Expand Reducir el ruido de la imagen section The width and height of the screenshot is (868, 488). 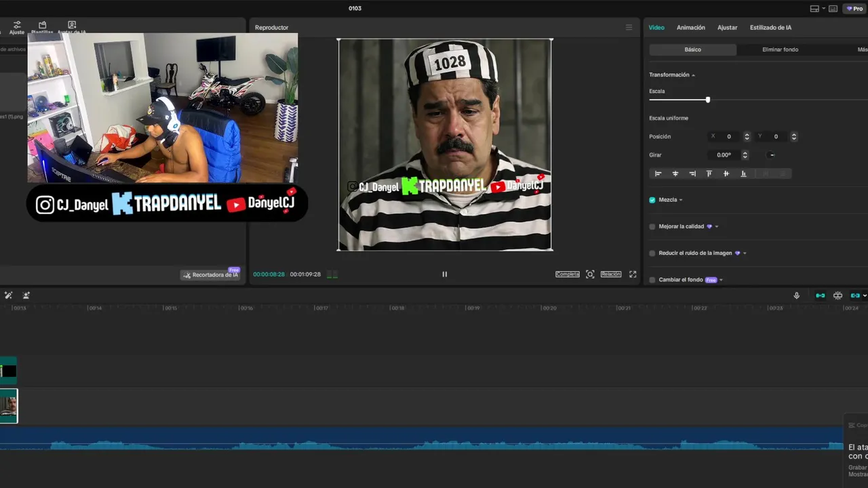tap(745, 253)
